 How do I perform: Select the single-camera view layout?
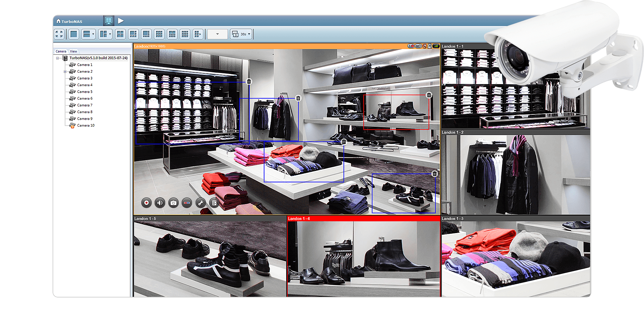(x=74, y=34)
